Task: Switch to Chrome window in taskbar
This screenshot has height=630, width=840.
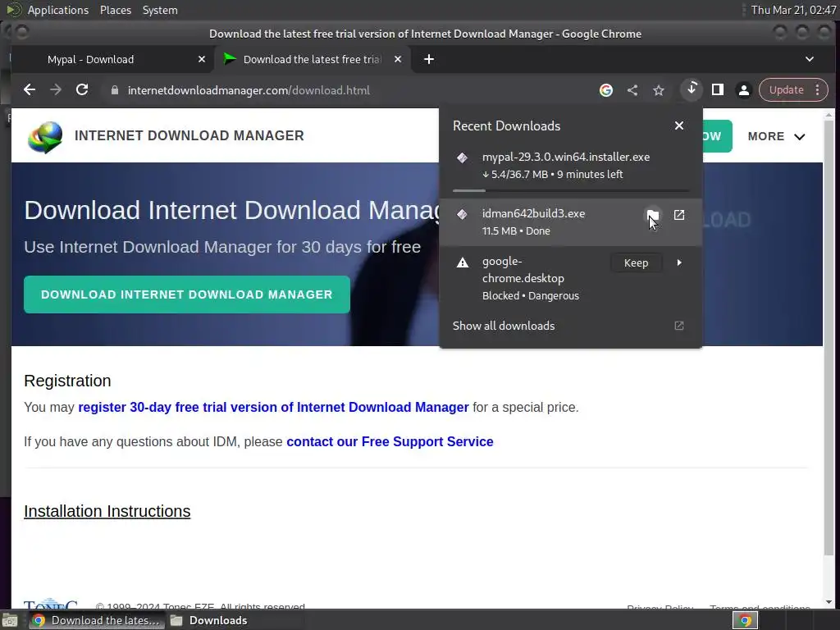Action: tap(96, 620)
